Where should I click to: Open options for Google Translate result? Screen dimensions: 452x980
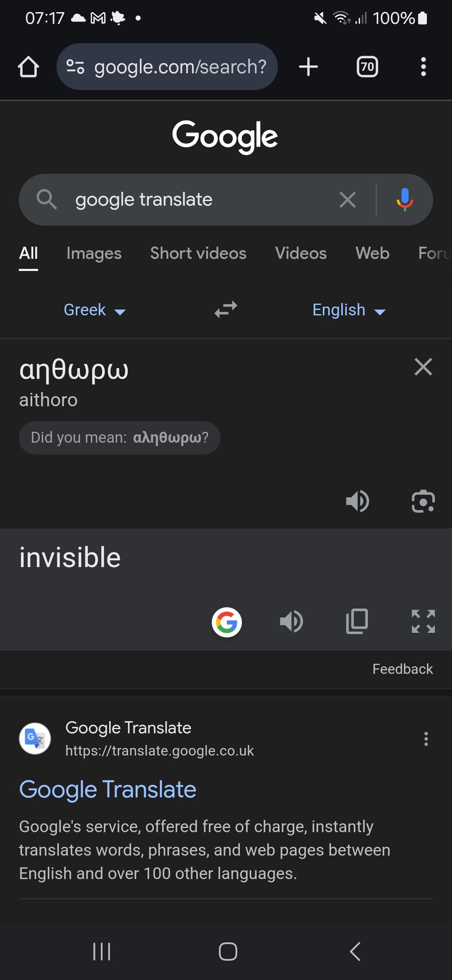(x=426, y=739)
